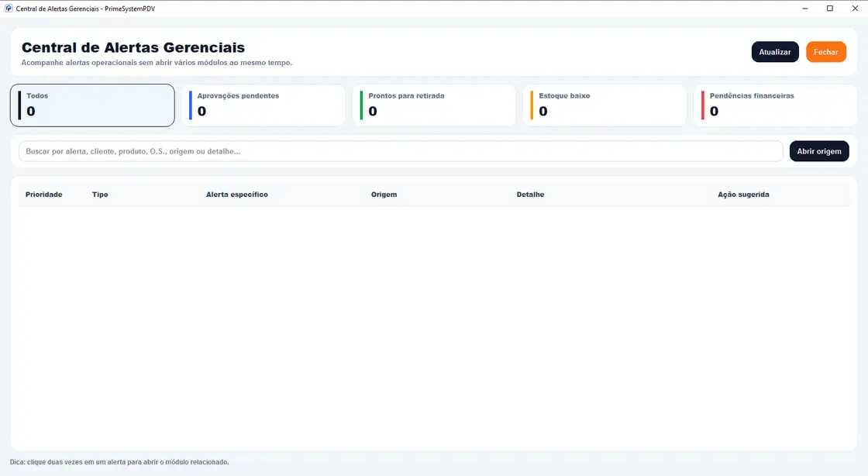This screenshot has width=868, height=476.
Task: Close the window with the title bar X
Action: click(x=856, y=9)
